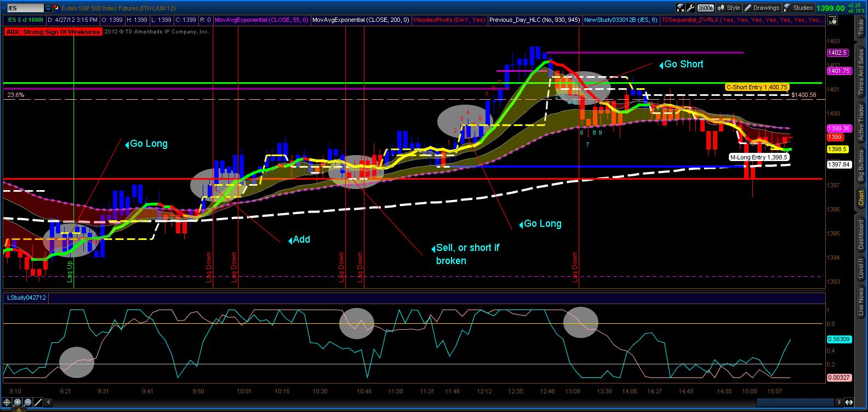Image resolution: width=868 pixels, height=412 pixels.
Task: Open the Studies menu
Action: tap(798, 8)
